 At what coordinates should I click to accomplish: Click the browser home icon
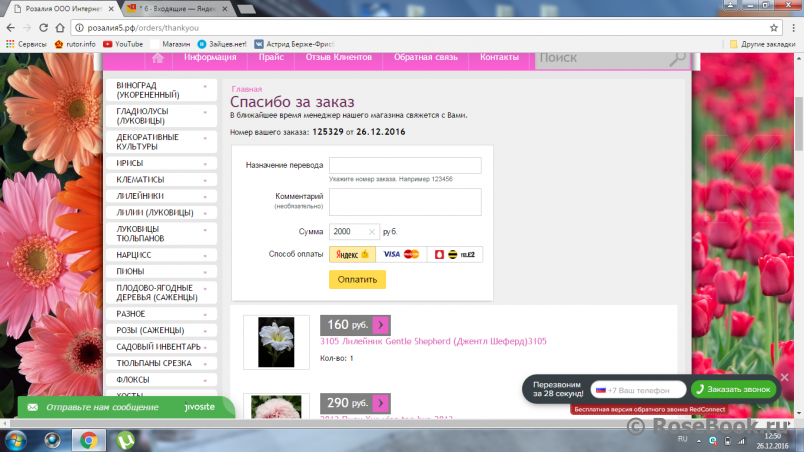click(x=60, y=28)
